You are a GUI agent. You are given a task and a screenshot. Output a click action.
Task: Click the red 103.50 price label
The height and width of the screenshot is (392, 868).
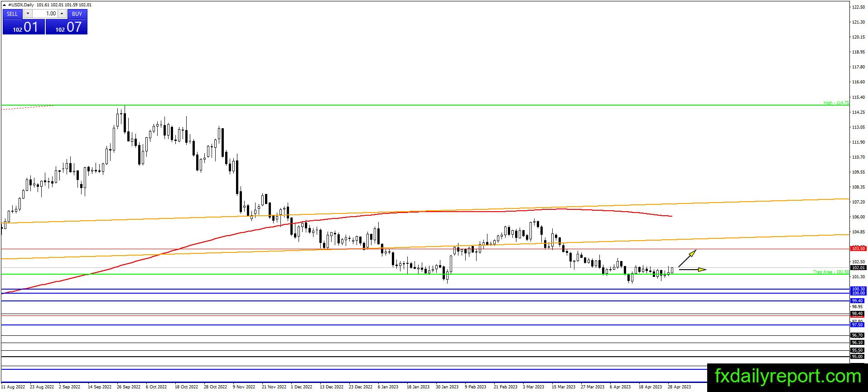coord(858,249)
